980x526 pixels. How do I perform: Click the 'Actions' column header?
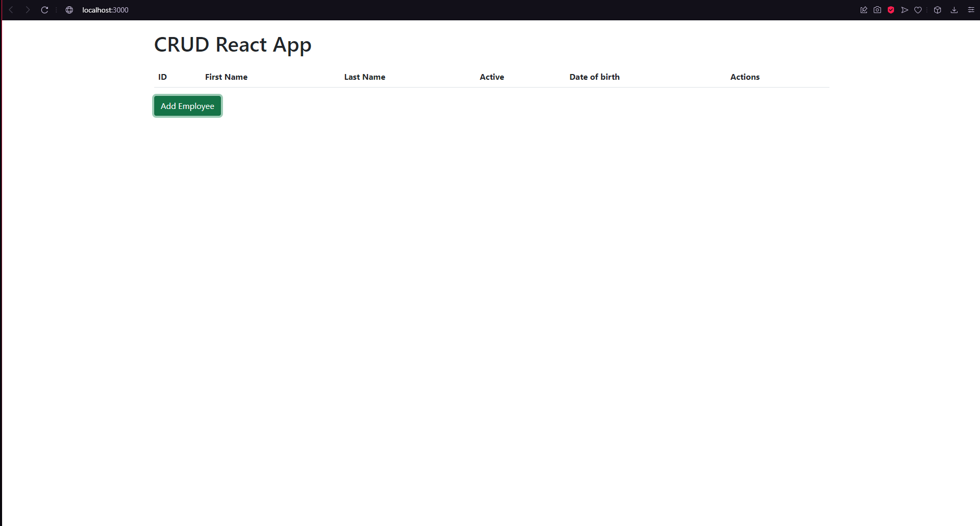pyautogui.click(x=745, y=77)
